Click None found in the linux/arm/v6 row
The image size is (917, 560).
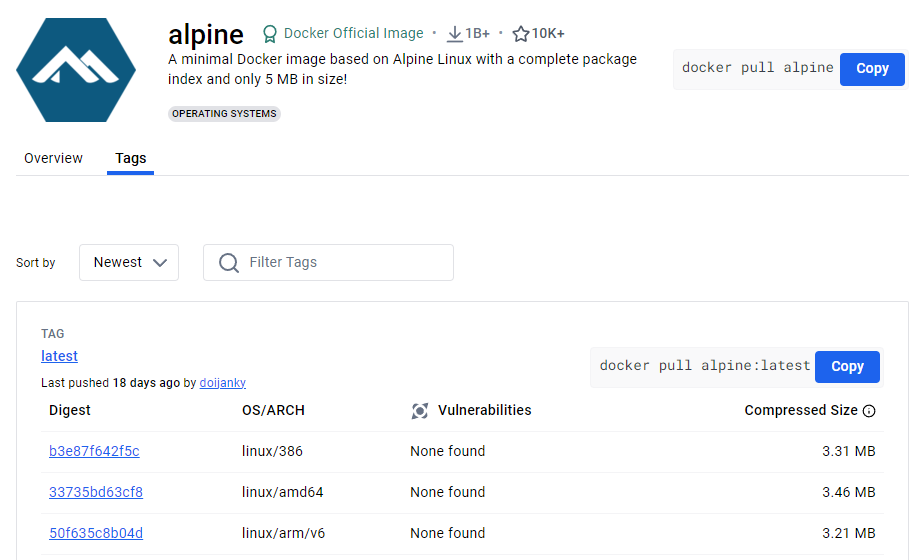pyautogui.click(x=447, y=533)
